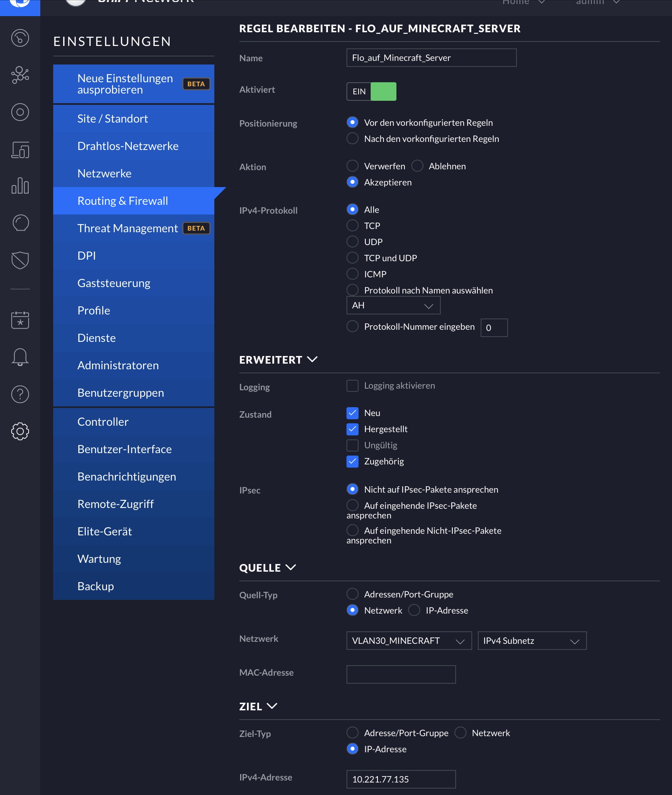
Task: Open 'Gaststeuerung' settings
Action: [134, 283]
